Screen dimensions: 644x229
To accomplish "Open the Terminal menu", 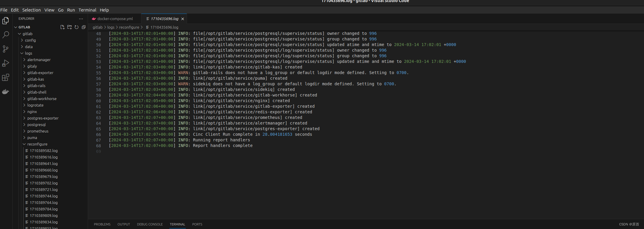I will point(87,10).
